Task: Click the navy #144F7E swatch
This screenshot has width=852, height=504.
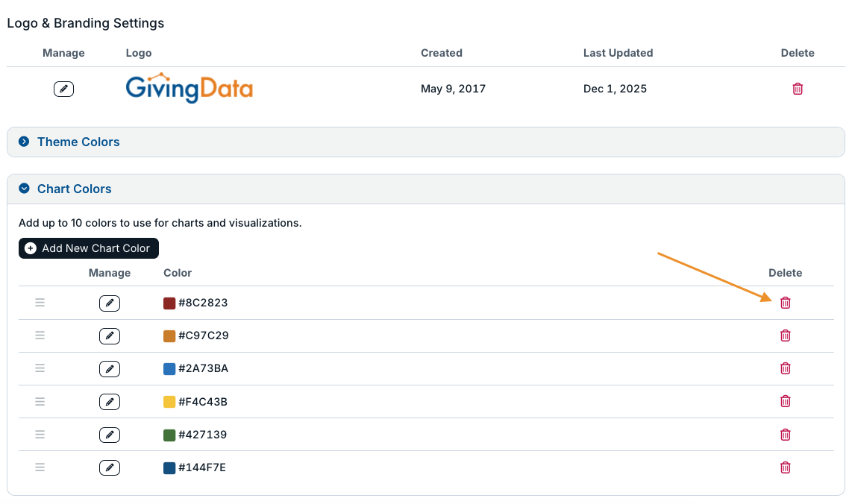Action: coord(169,467)
